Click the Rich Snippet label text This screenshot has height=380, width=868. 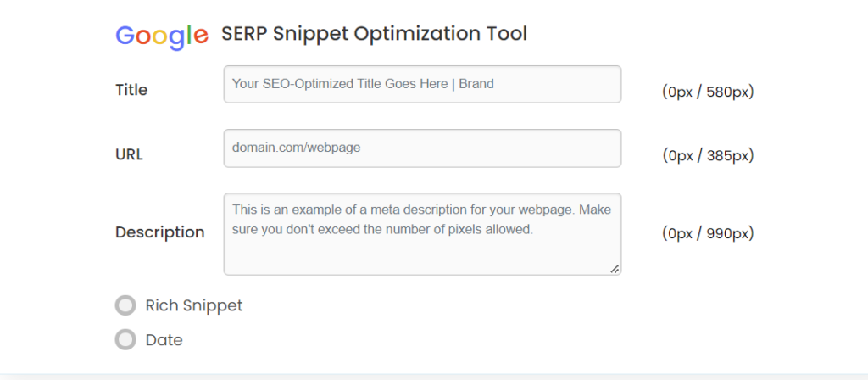tap(194, 305)
